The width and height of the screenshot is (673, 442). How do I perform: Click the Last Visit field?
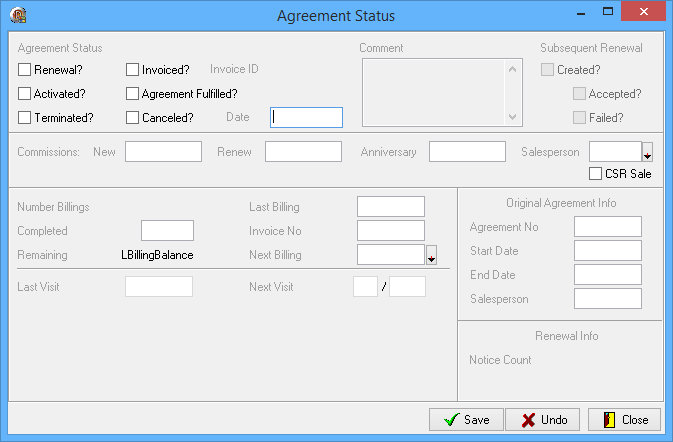(159, 287)
